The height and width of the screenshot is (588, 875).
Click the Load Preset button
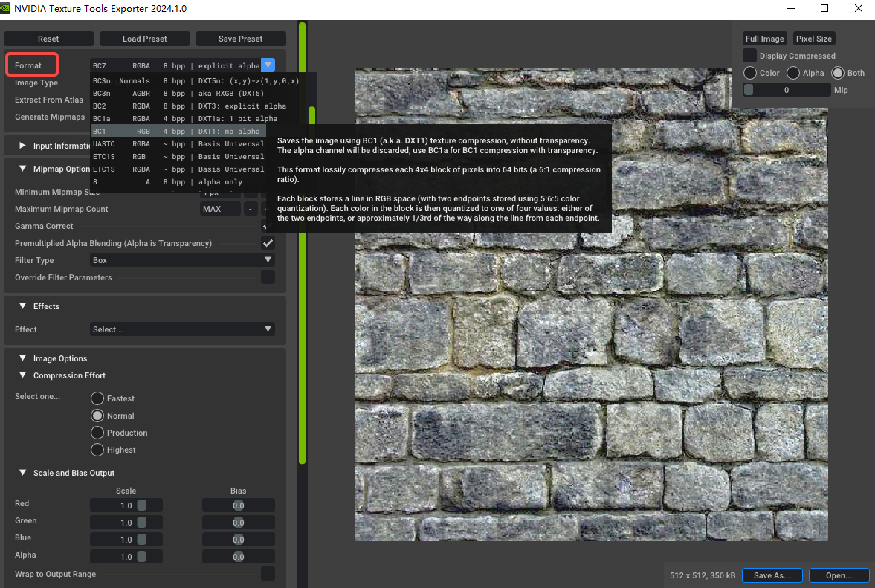tap(145, 39)
